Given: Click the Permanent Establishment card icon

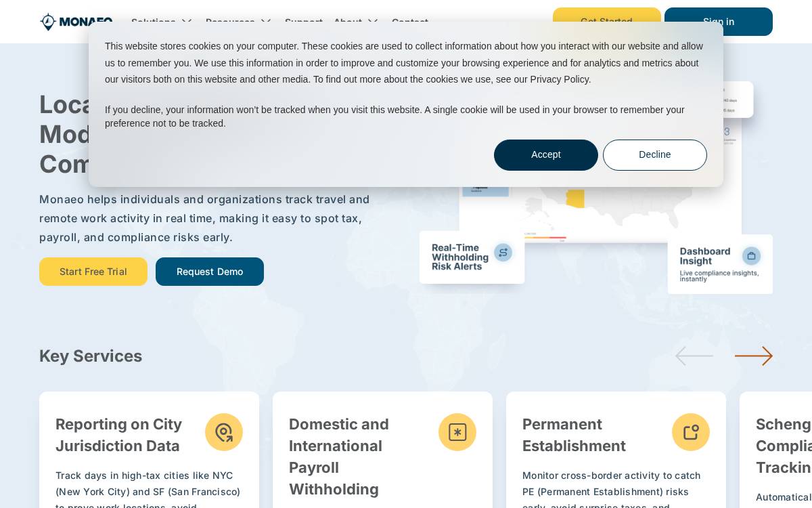Looking at the screenshot, I should pyautogui.click(x=691, y=432).
